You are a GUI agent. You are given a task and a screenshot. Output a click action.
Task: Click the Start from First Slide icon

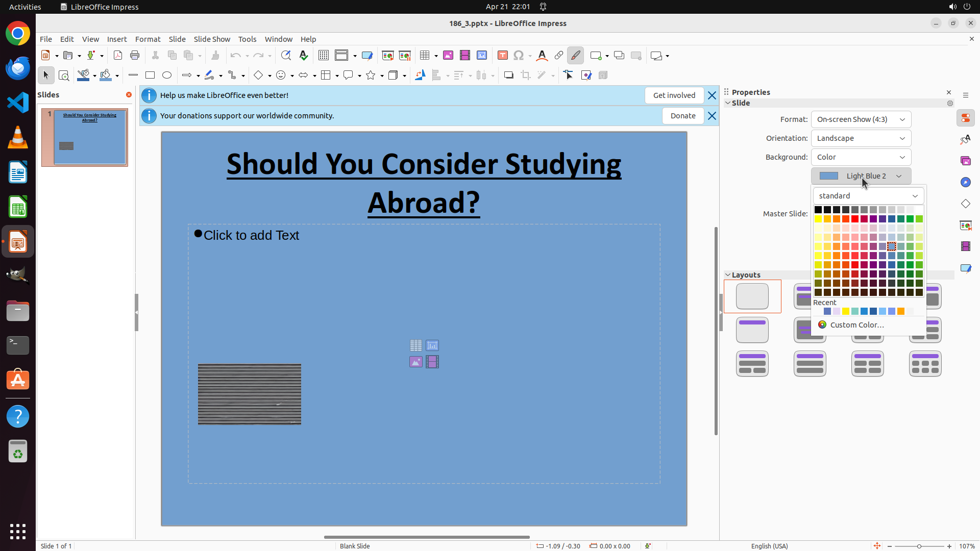pyautogui.click(x=388, y=56)
